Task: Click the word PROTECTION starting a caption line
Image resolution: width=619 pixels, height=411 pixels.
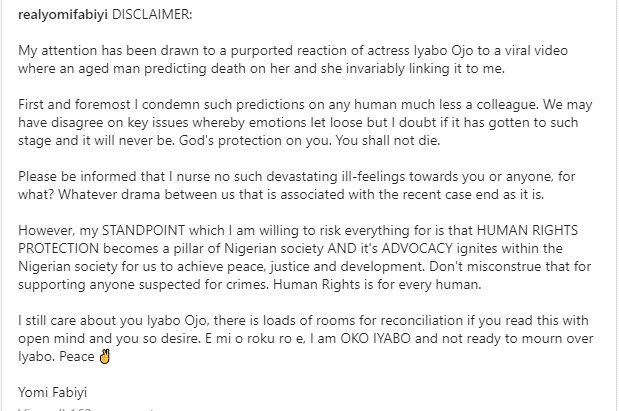Action: coord(59,248)
